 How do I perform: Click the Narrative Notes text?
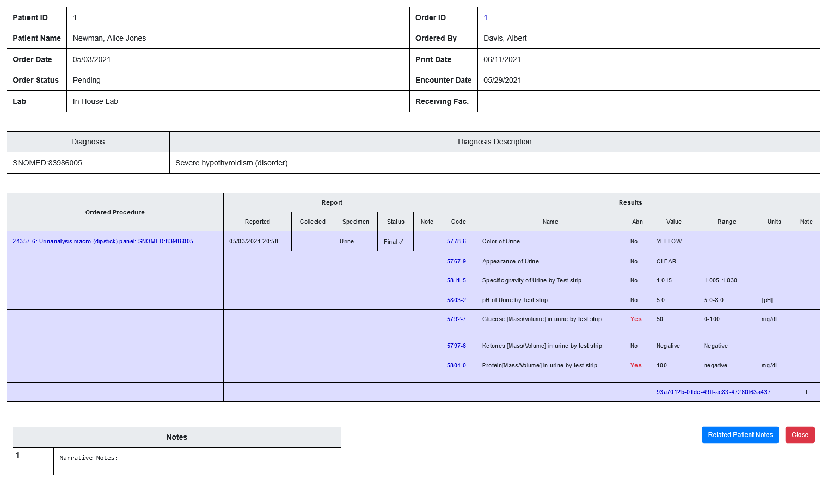pyautogui.click(x=89, y=458)
